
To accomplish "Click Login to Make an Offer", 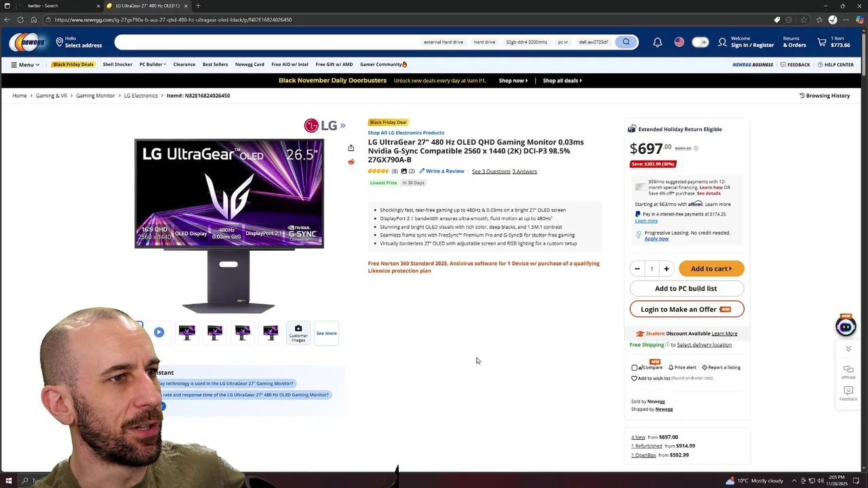I will (x=686, y=309).
